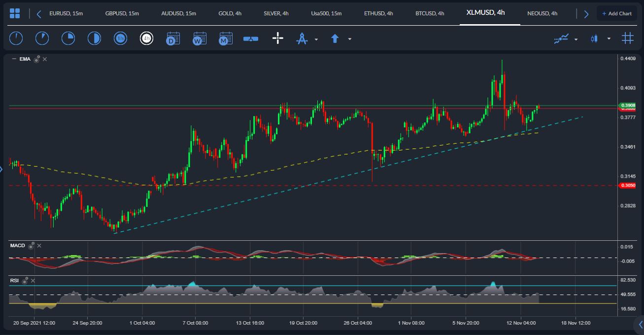Select the weekly timeframe calendar icon
Viewport: 644px width, 335px height.
(x=200, y=38)
